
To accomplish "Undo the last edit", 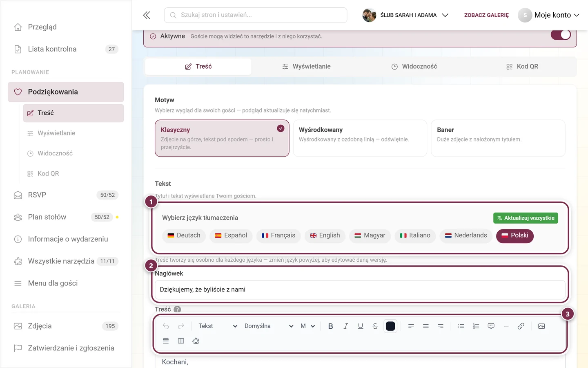I will (166, 326).
